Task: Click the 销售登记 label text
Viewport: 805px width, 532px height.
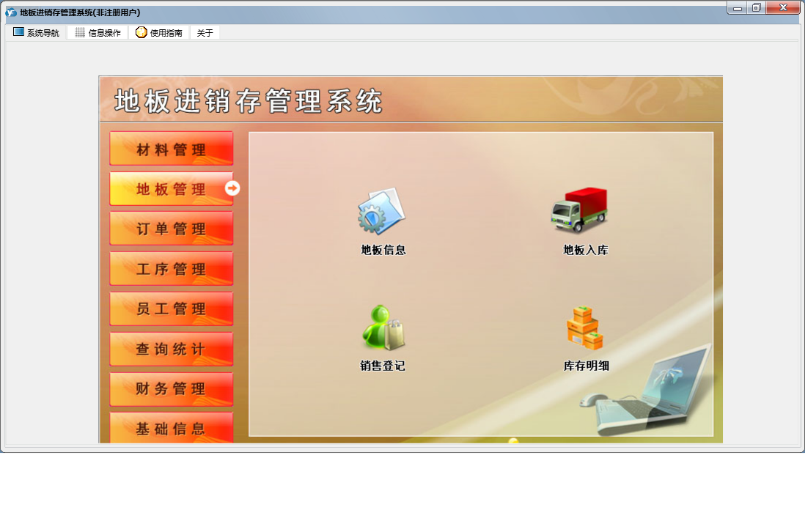Action: [x=383, y=365]
